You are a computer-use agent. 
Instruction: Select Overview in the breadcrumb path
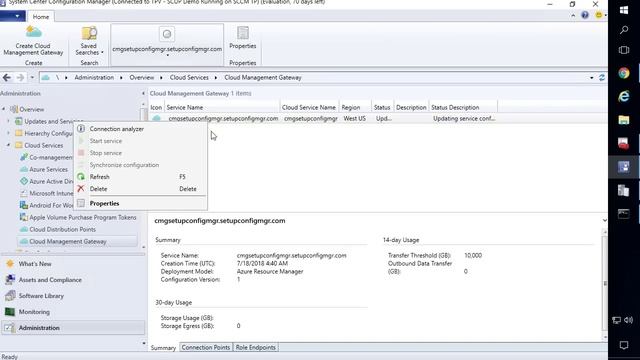(142, 78)
